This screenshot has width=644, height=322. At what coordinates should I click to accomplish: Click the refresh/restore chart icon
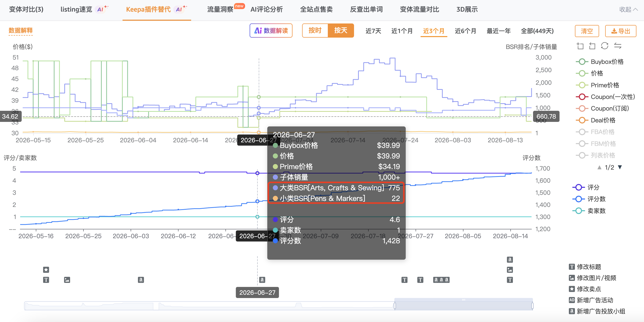pyautogui.click(x=605, y=46)
